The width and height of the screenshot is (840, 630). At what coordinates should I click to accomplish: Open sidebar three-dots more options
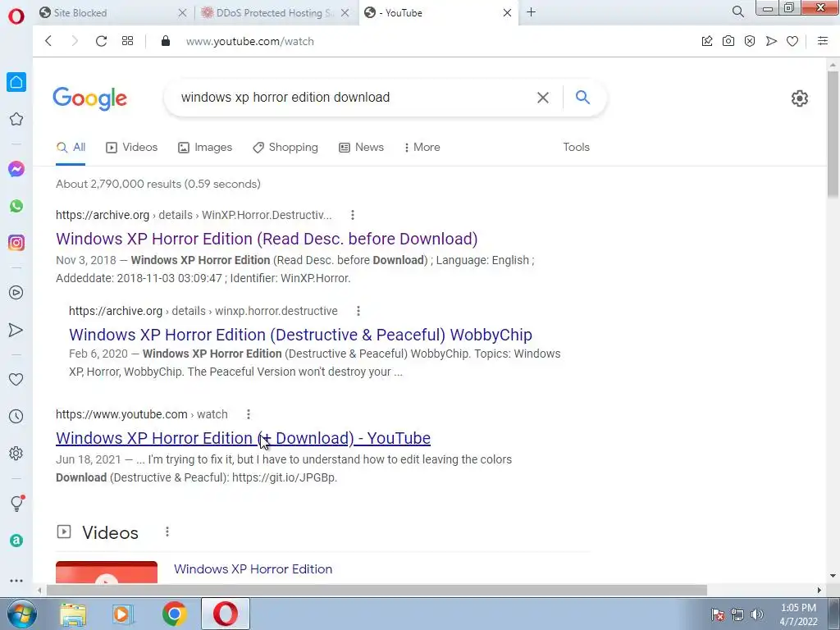click(x=16, y=580)
